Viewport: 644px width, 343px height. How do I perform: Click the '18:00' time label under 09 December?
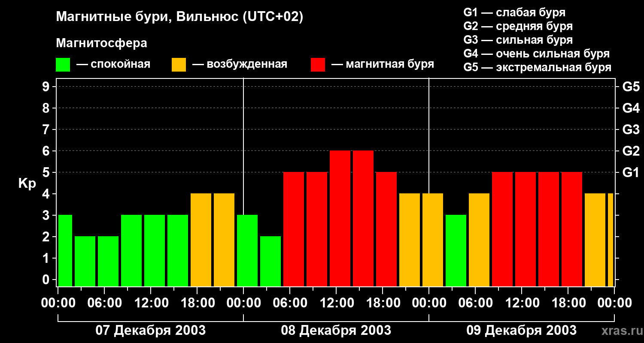coord(568,303)
